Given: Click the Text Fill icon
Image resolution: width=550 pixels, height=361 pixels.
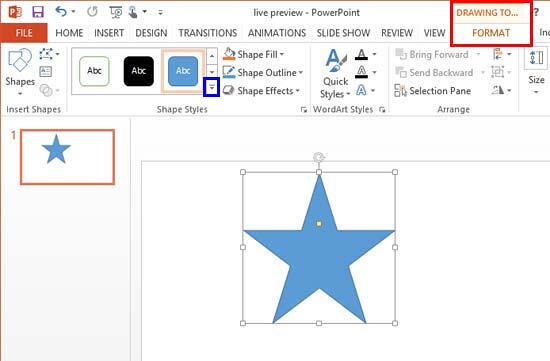Looking at the screenshot, I should (x=361, y=54).
